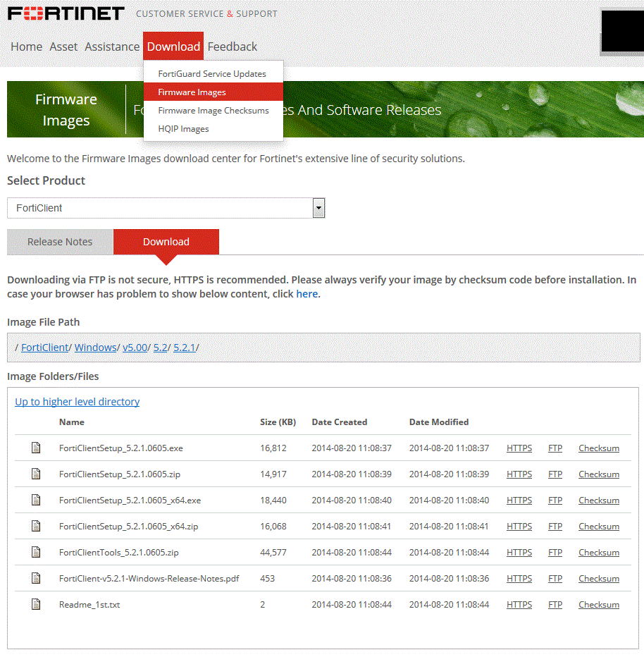This screenshot has width=644, height=657.
Task: Click the FortiClient-v5.2.1-Windows-Release-Notes.pdf file name
Action: [149, 578]
